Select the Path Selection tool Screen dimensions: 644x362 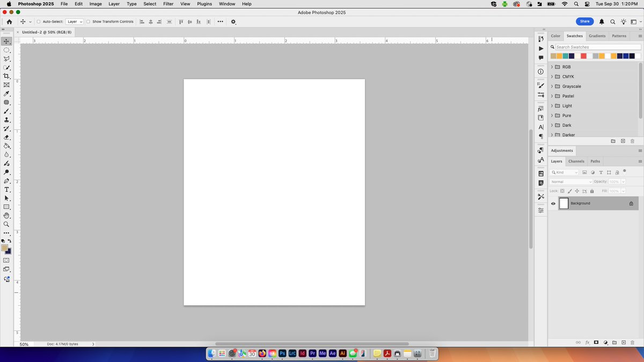[x=7, y=198]
